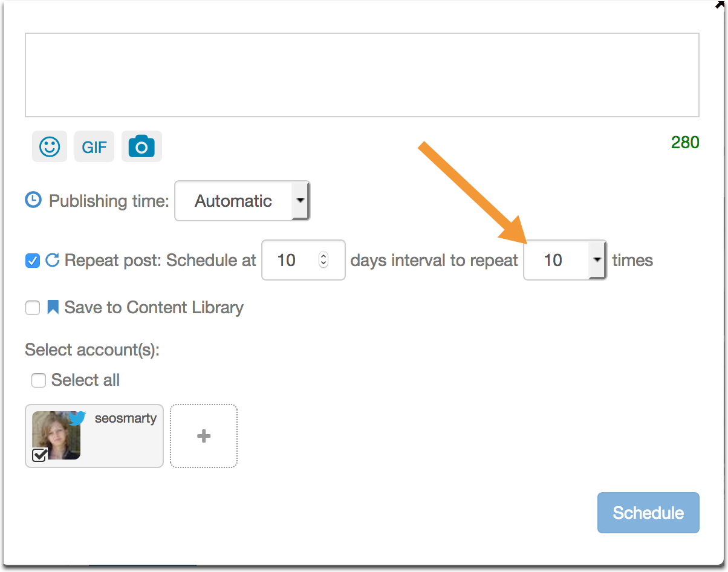Click the clock icon beside Publishing time

pyautogui.click(x=33, y=200)
